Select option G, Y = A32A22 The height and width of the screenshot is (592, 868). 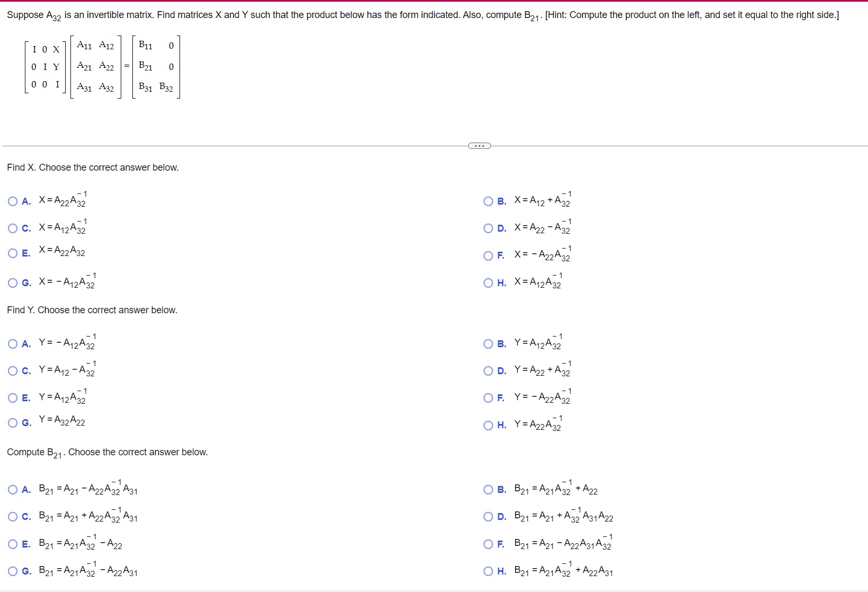[12, 422]
